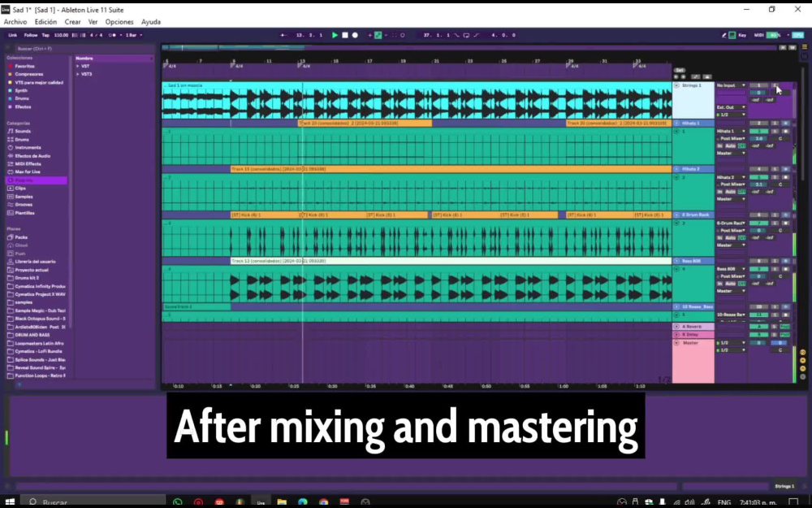This screenshot has height=508, width=812.
Task: Toggle the computer MIDI keyboard icon
Action: pos(732,35)
